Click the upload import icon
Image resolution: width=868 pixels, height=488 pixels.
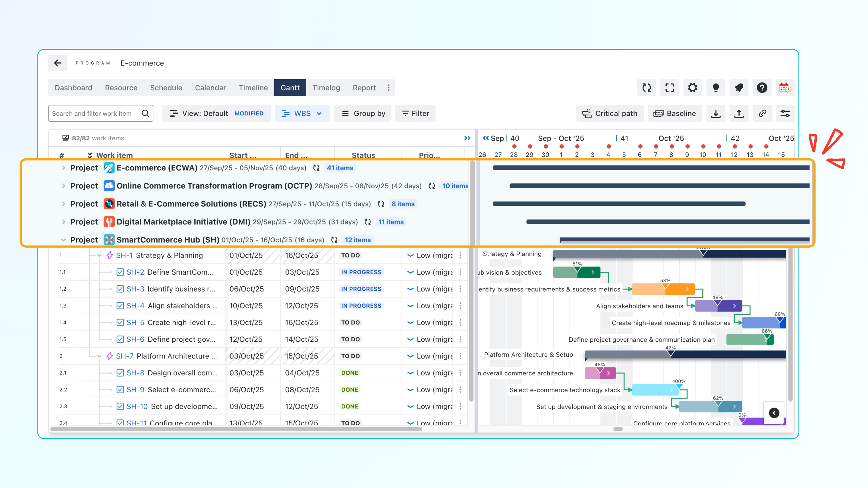pos(739,114)
